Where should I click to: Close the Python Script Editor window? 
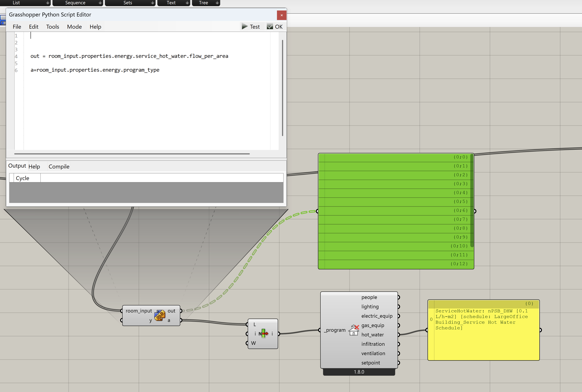(x=281, y=15)
